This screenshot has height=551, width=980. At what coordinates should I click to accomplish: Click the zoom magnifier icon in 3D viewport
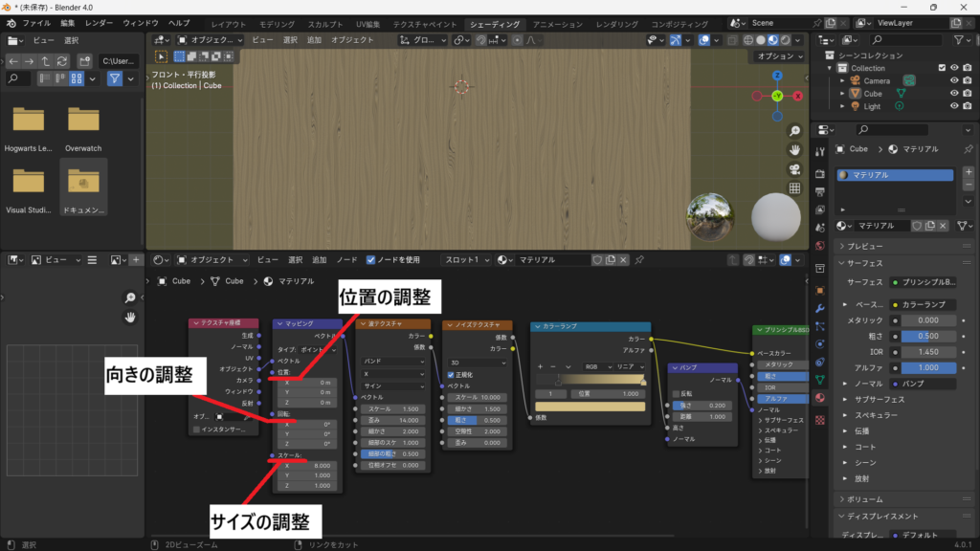pos(794,131)
